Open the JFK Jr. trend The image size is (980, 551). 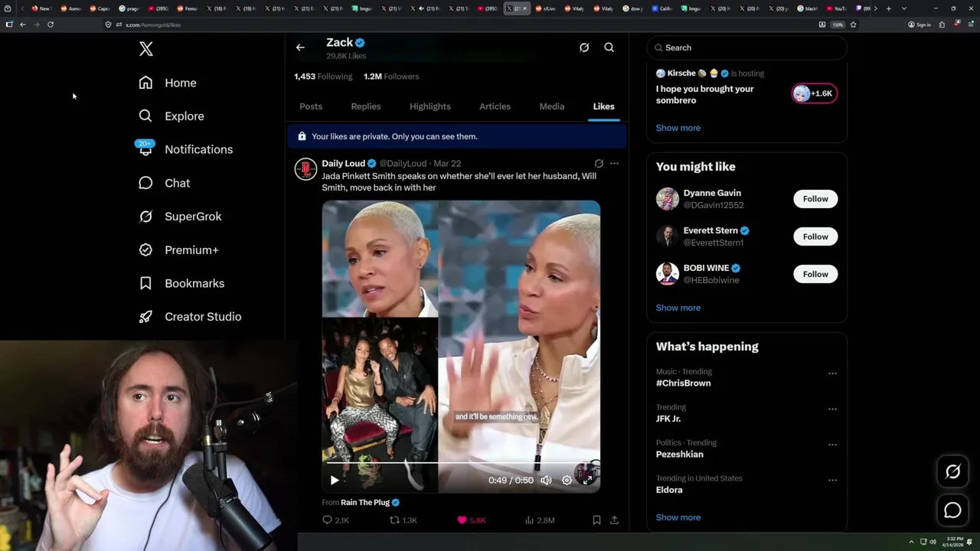(668, 419)
